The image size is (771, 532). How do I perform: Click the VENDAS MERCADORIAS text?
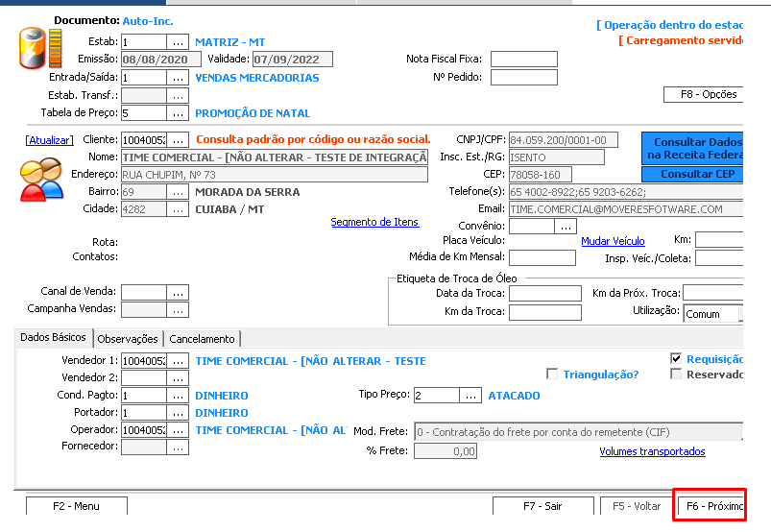pos(257,78)
